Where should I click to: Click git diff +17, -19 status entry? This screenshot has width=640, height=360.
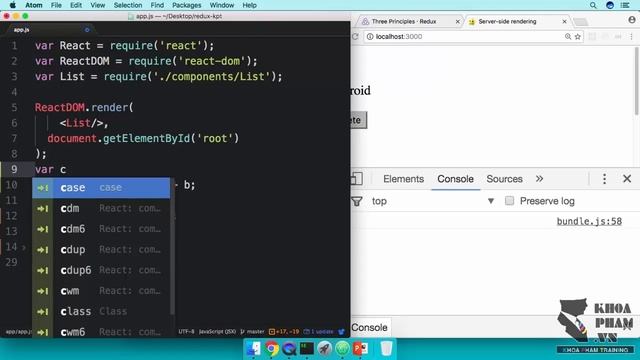284,332
